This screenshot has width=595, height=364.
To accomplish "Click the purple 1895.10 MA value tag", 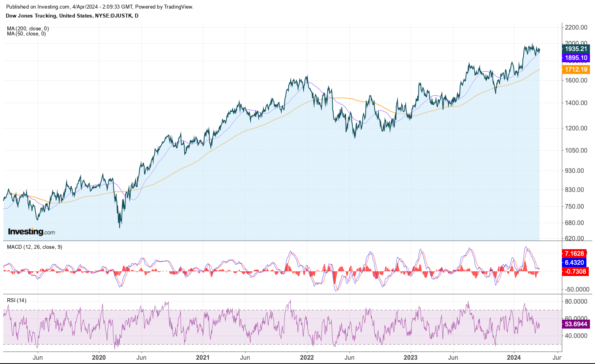I will pyautogui.click(x=576, y=58).
